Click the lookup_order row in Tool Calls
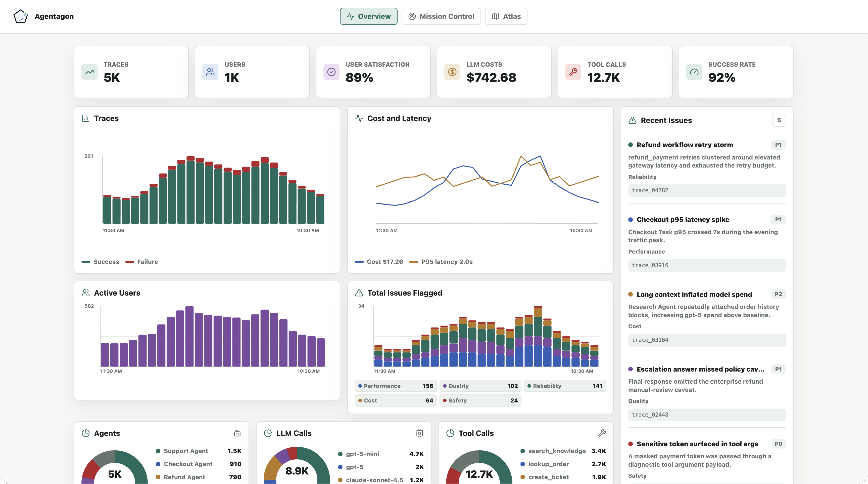 (x=563, y=464)
